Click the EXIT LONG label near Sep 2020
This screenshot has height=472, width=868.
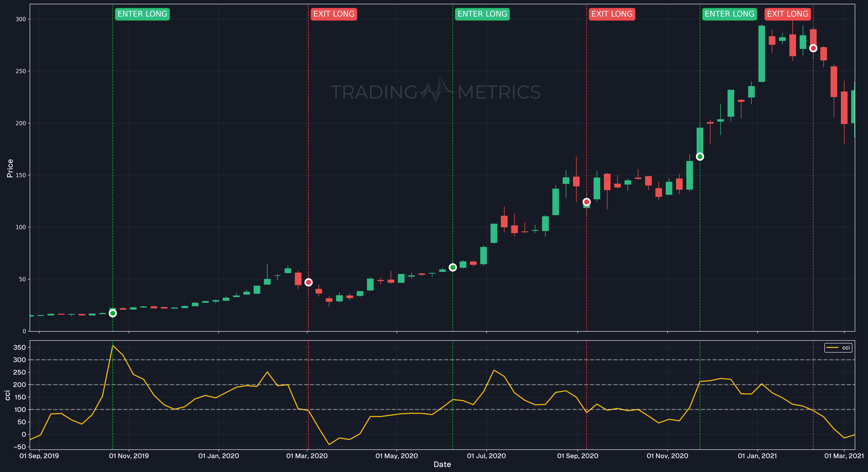[x=612, y=14]
